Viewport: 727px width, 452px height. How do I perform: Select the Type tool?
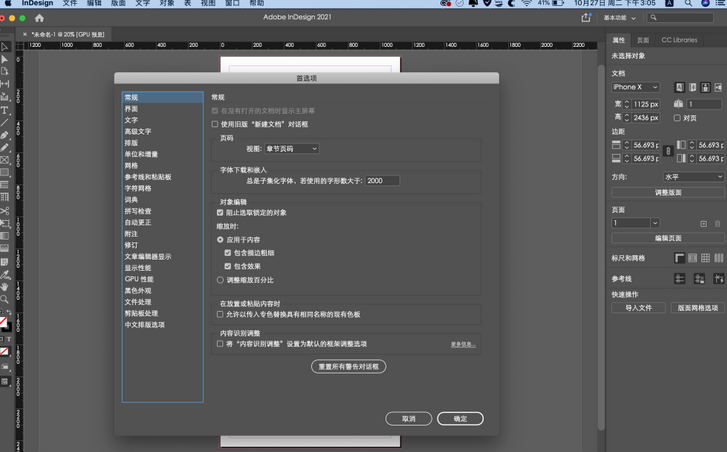point(5,110)
